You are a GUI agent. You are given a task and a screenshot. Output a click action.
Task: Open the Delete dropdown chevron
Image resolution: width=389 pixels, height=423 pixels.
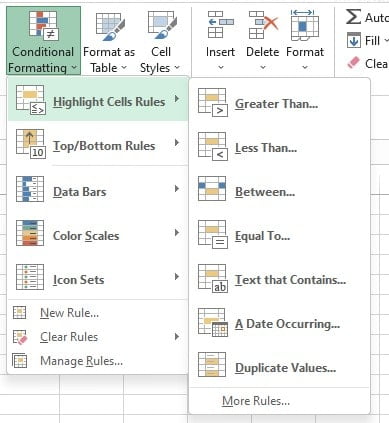coord(263,67)
